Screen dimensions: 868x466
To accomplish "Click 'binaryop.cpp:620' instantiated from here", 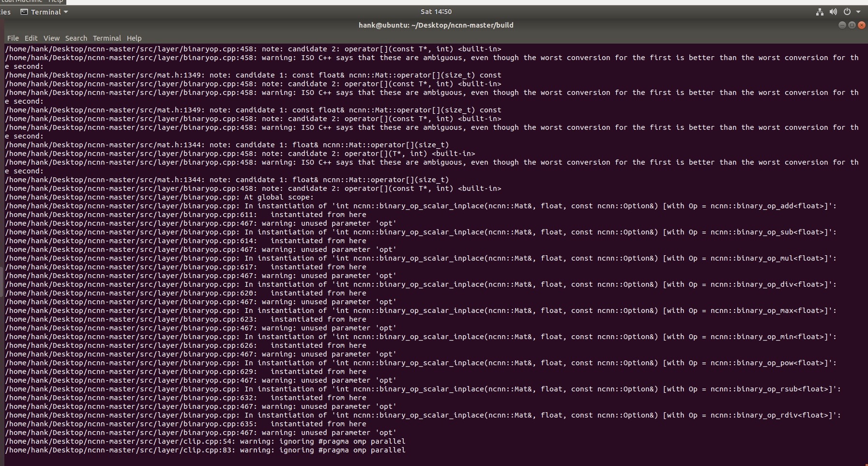I will pos(185,294).
